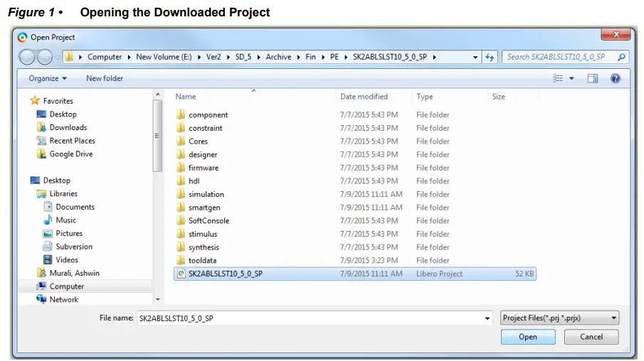This screenshot has height=361, width=644.
Task: Select the synthesis folder icon
Action: tap(181, 247)
